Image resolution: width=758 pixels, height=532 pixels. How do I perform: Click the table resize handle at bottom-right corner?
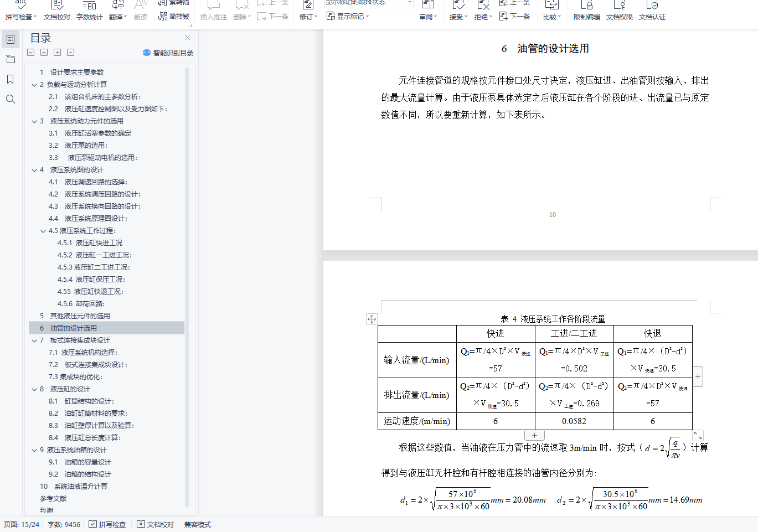click(x=698, y=436)
